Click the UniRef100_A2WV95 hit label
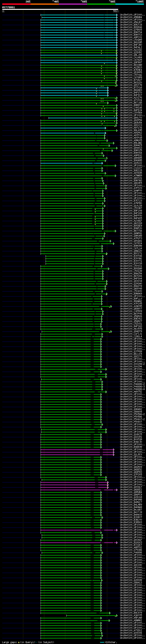This screenshot has height=644, width=146. point(131,306)
